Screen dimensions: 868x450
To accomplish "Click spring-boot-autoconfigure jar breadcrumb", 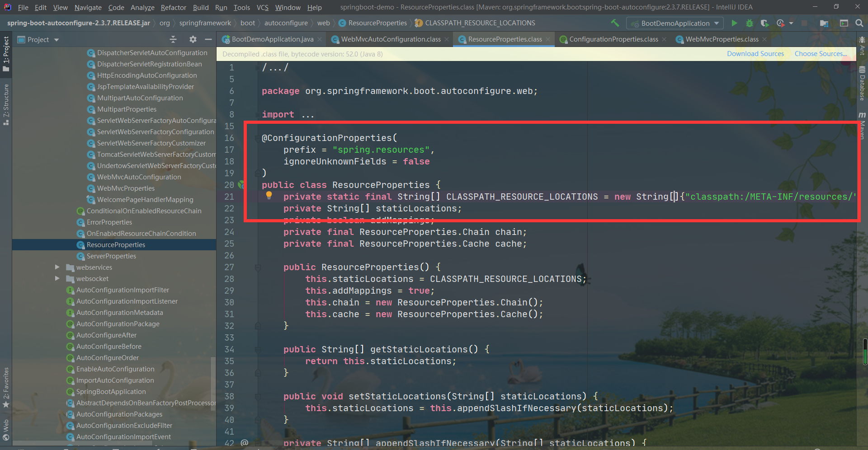I will click(79, 23).
